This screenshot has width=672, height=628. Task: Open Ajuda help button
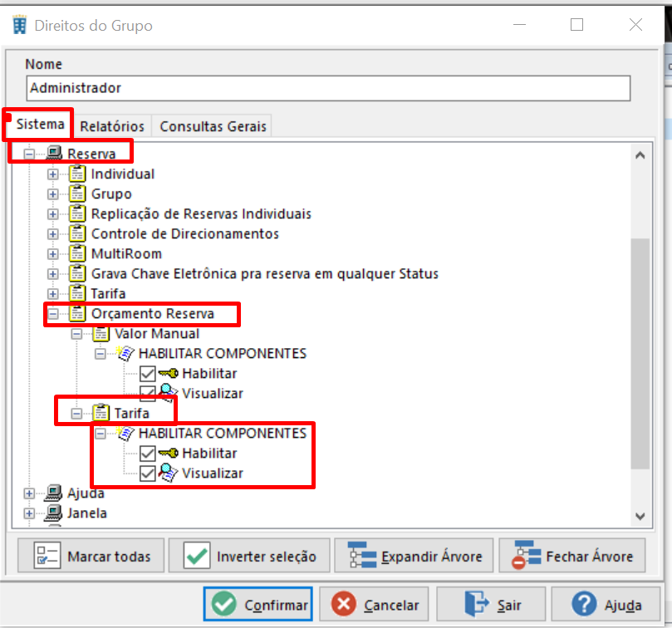click(x=606, y=604)
